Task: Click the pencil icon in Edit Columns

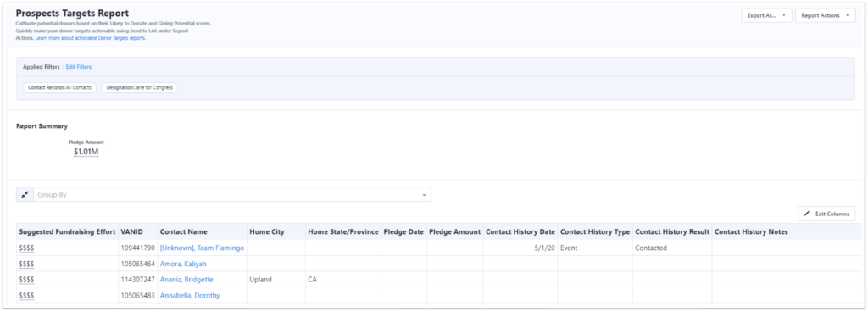Action: tap(807, 214)
